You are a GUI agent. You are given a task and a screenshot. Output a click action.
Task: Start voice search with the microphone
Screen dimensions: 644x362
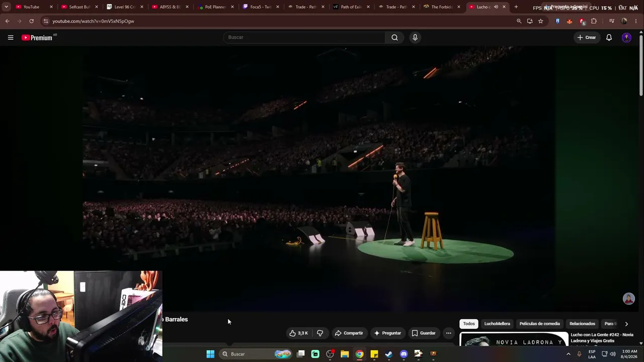point(415,37)
